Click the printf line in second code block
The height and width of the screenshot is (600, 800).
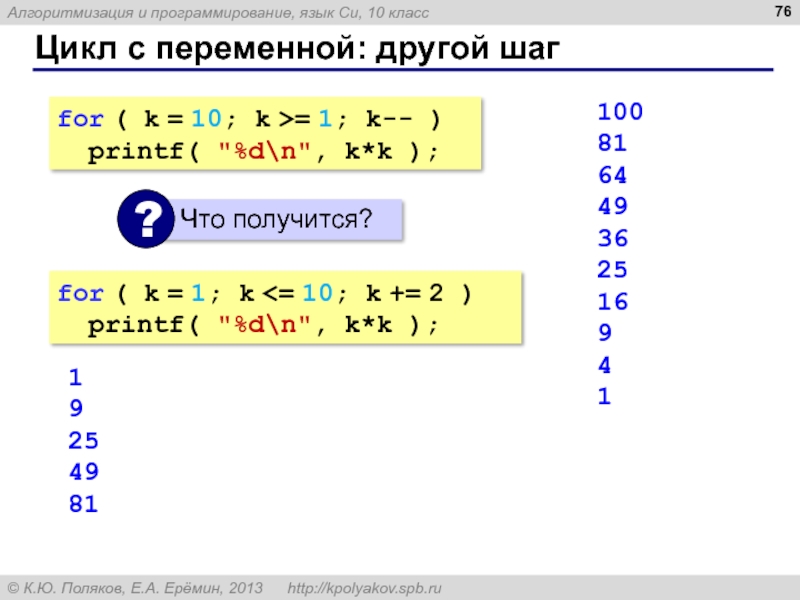coord(263,325)
